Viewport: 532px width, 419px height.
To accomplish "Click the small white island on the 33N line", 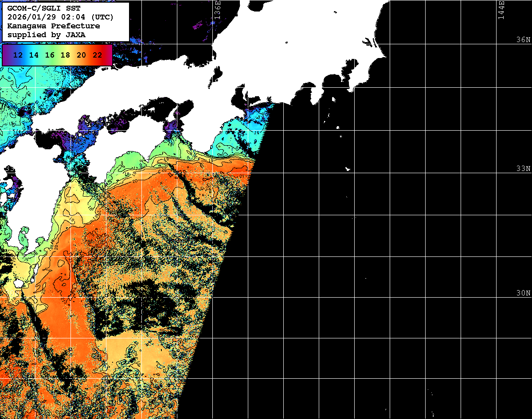I will [x=348, y=169].
